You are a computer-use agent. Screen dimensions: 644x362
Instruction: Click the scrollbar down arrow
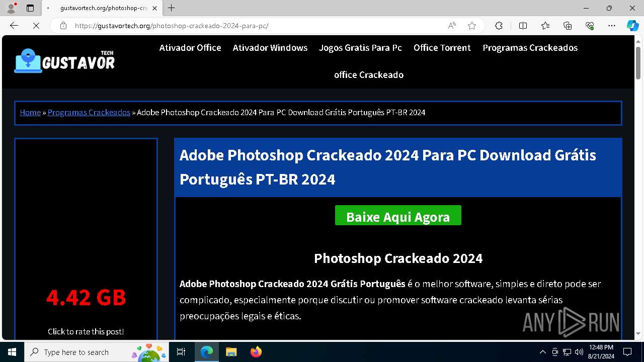click(x=638, y=333)
